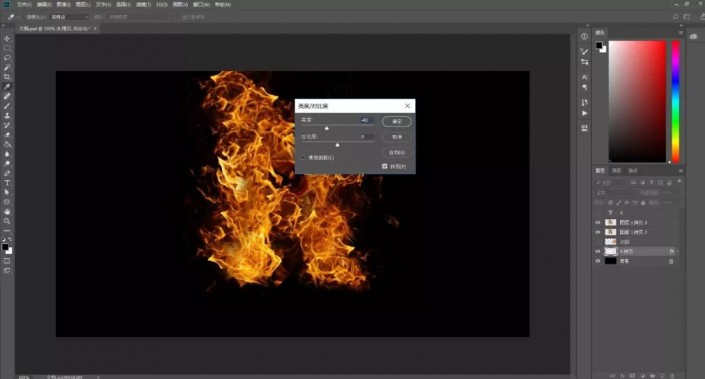Switch to the 通道 (Channels) tab
This screenshot has height=379, width=705.
click(616, 171)
